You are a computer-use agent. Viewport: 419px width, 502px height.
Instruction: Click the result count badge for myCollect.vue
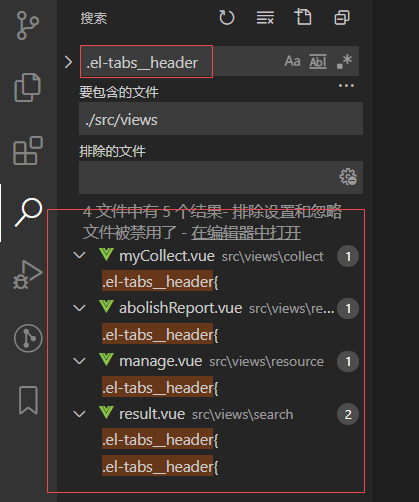348,256
